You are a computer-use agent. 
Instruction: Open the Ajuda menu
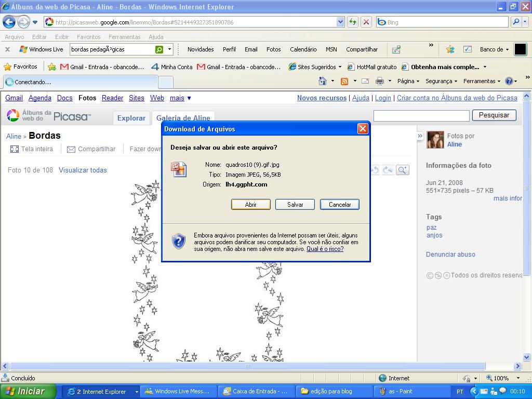[156, 37]
